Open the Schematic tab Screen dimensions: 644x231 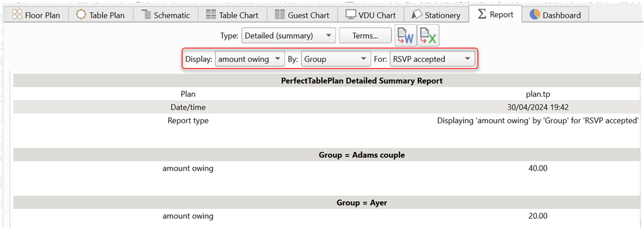point(166,15)
